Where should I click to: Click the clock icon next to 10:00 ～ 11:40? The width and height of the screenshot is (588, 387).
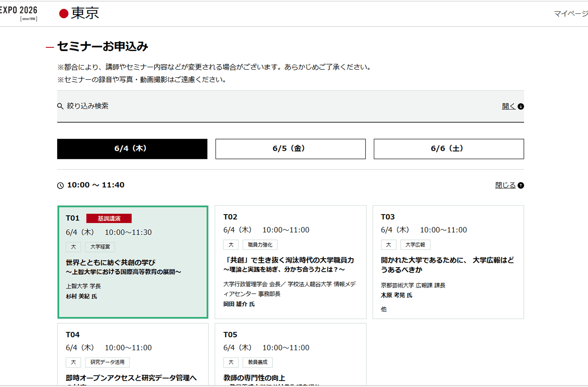[x=60, y=185]
